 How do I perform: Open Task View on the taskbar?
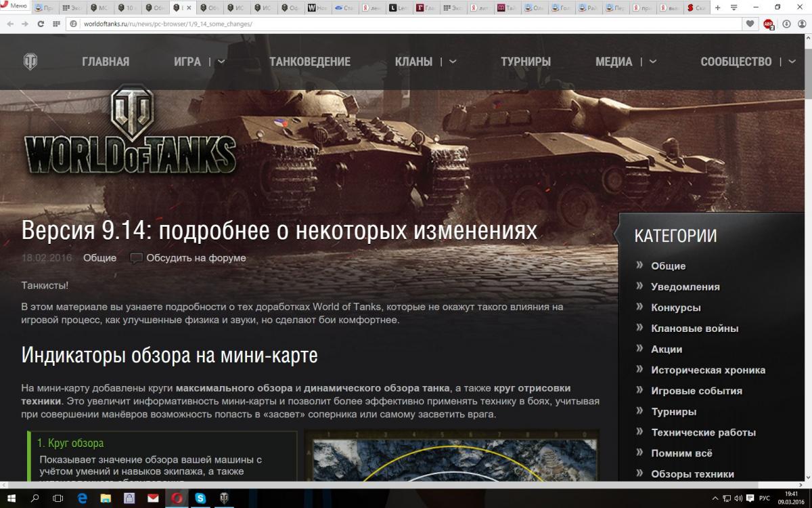[x=58, y=499]
